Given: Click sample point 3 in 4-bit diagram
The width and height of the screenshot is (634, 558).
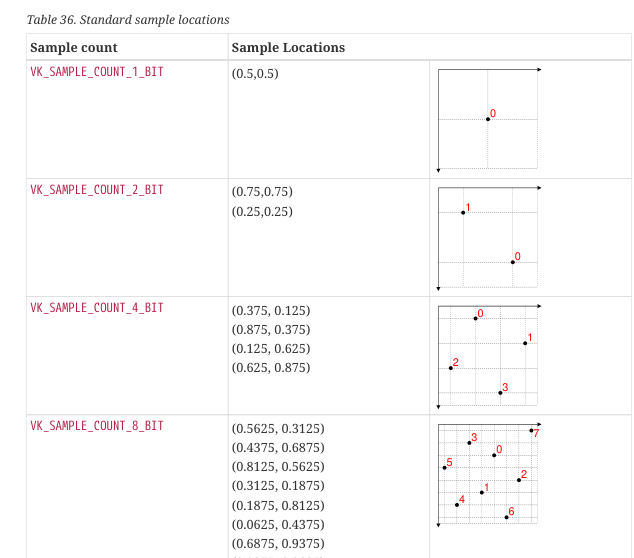Looking at the screenshot, I should (500, 393).
